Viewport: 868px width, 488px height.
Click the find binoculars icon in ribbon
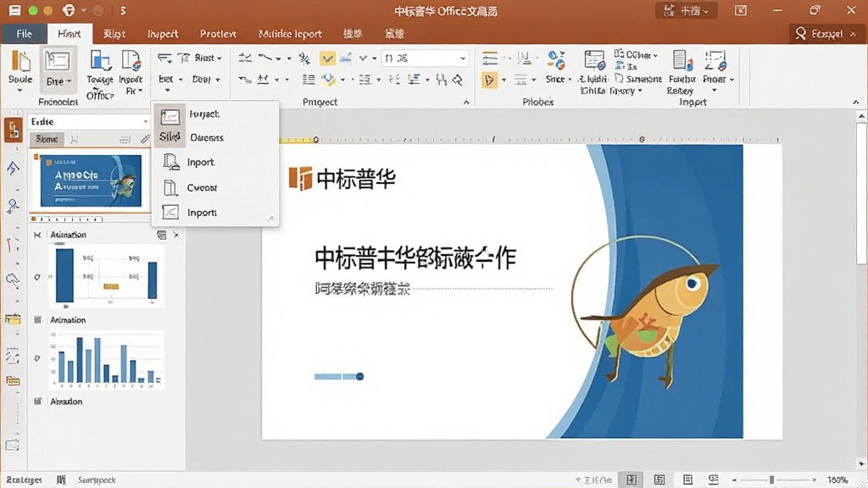pos(441,80)
